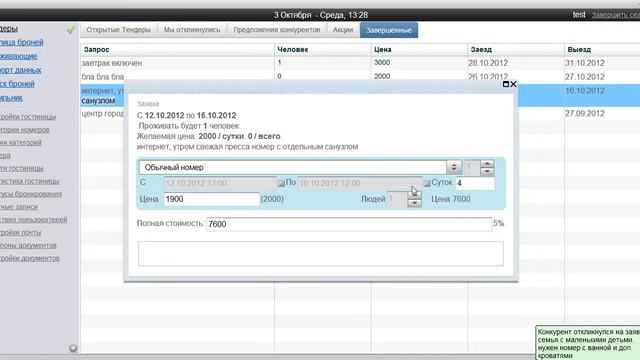
Task: Decrease the Людей value with the down arrow
Action: pyautogui.click(x=414, y=203)
